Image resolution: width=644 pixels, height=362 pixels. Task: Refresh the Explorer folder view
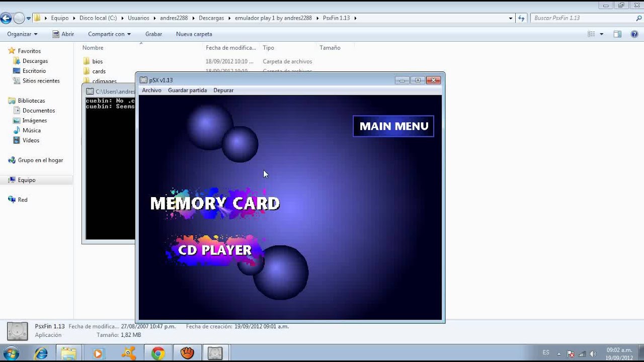click(x=521, y=18)
